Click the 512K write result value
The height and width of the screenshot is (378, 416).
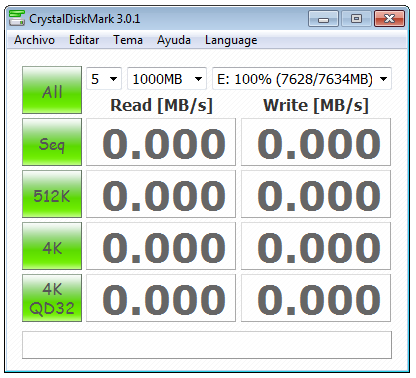coord(316,194)
